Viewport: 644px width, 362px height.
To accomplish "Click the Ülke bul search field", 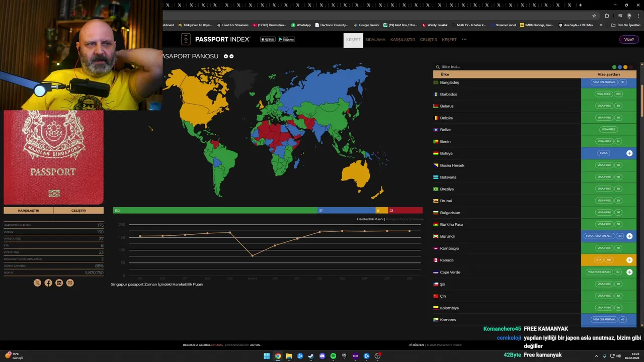I will pyautogui.click(x=521, y=67).
